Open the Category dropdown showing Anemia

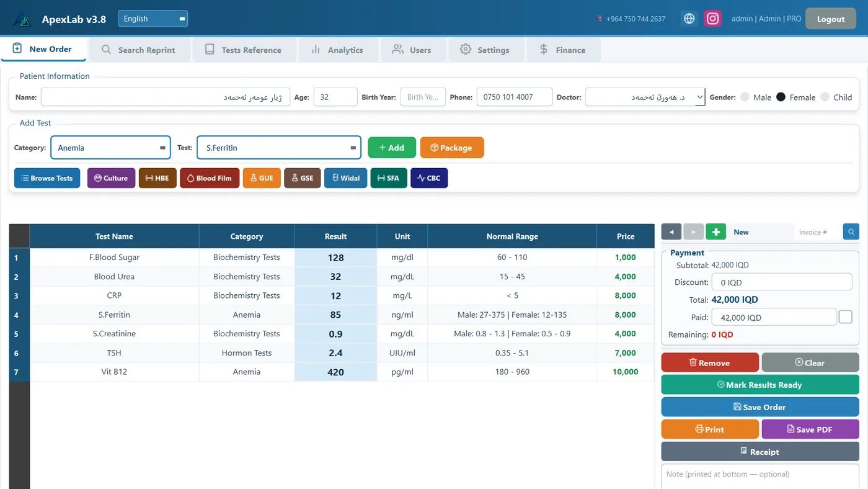coord(110,148)
